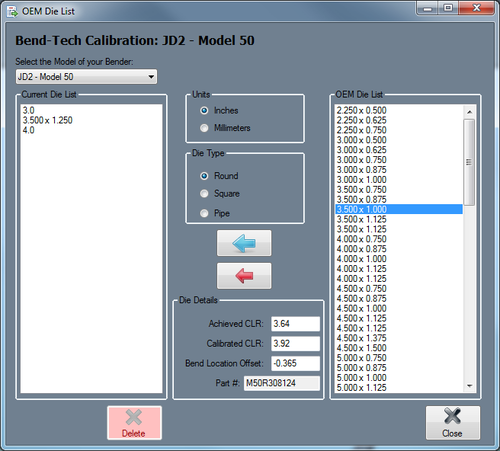Image resolution: width=500 pixels, height=451 pixels.
Task: Select 3.000 x 0.500 in OEM list
Action: (x=399, y=140)
